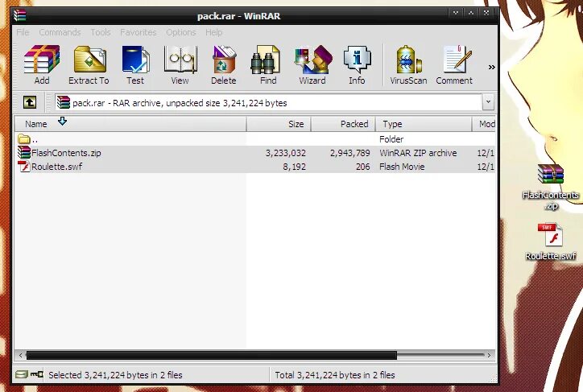583x392 pixels.
Task: Launch the Wizard tool
Action: point(312,64)
